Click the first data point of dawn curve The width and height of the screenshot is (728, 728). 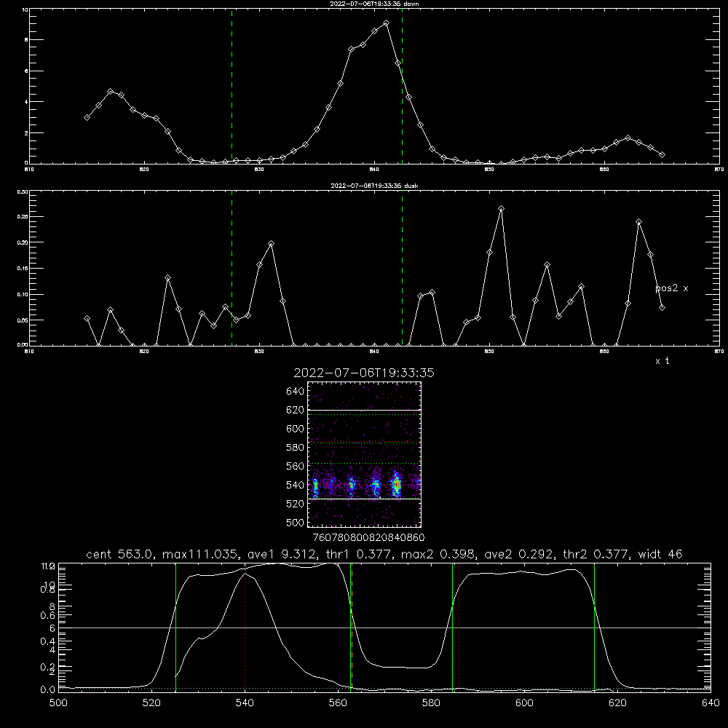click(87, 117)
